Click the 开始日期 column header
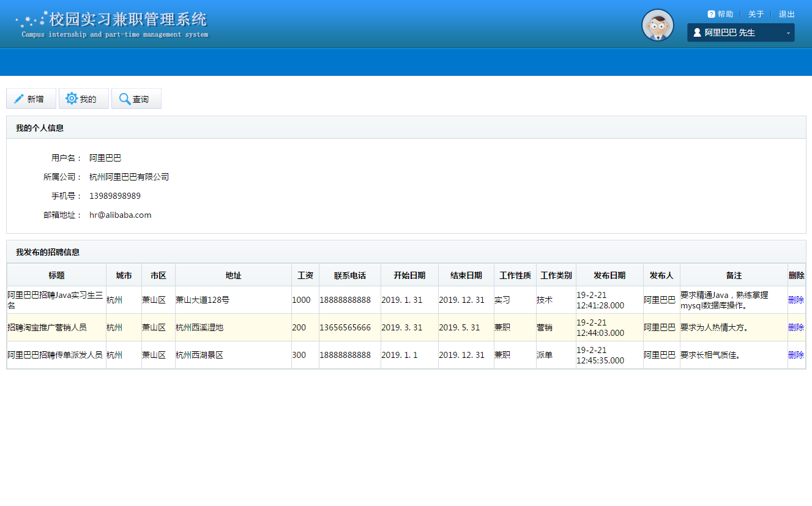This screenshot has height=506, width=812. point(409,275)
